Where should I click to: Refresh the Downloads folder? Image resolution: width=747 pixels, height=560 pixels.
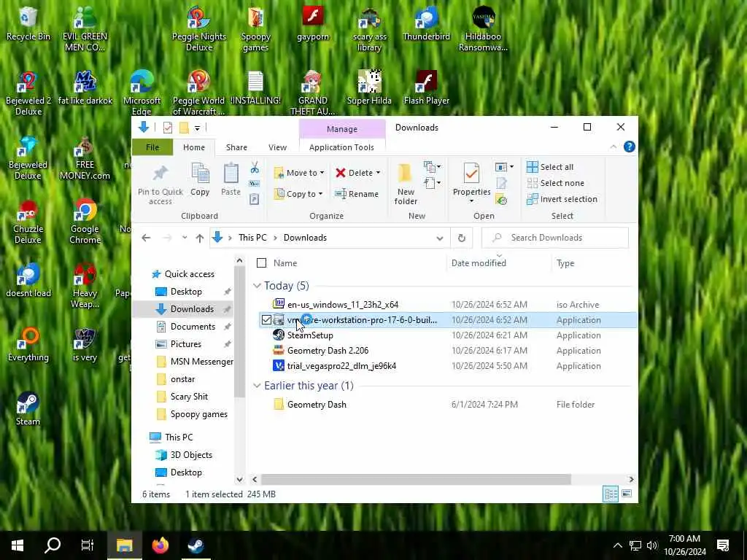461,238
